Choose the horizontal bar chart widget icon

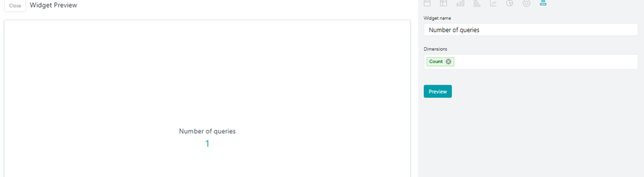(477, 3)
